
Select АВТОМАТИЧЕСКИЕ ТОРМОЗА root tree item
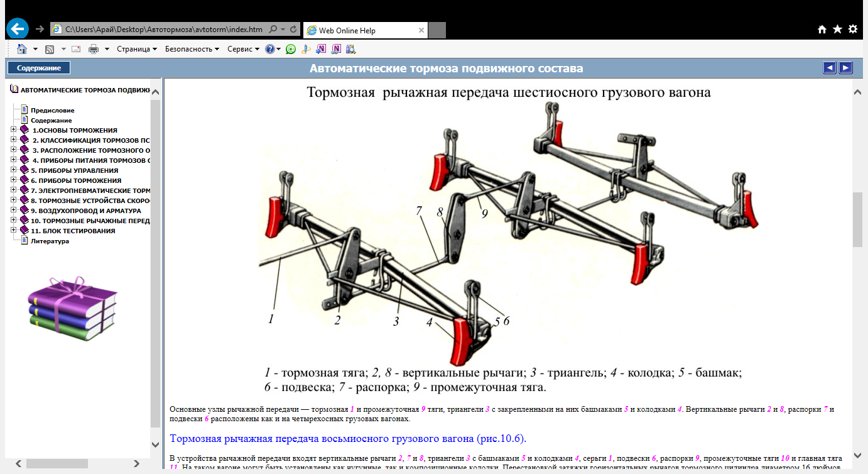point(85,90)
